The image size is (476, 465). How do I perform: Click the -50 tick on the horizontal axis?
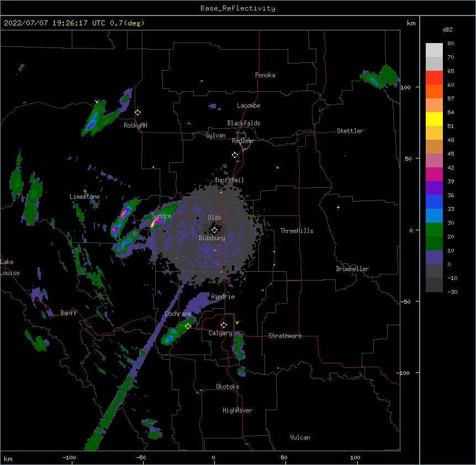coord(141,457)
